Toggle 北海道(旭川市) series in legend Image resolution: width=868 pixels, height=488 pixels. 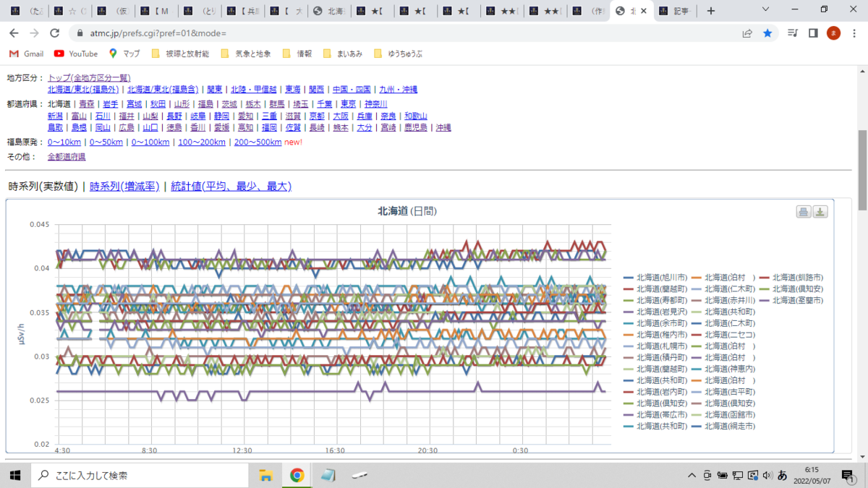pyautogui.click(x=655, y=278)
